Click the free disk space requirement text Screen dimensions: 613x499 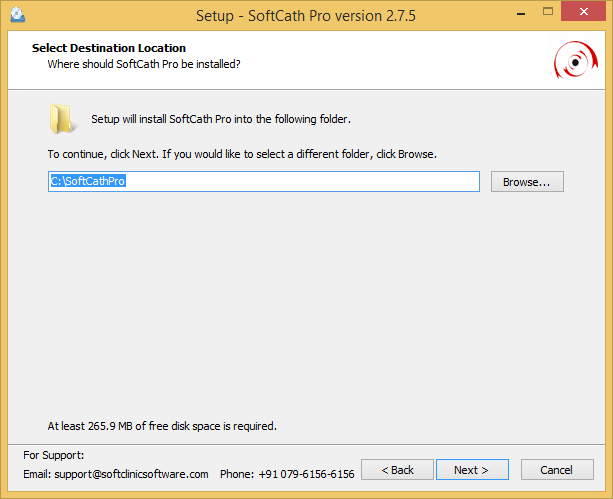(162, 426)
